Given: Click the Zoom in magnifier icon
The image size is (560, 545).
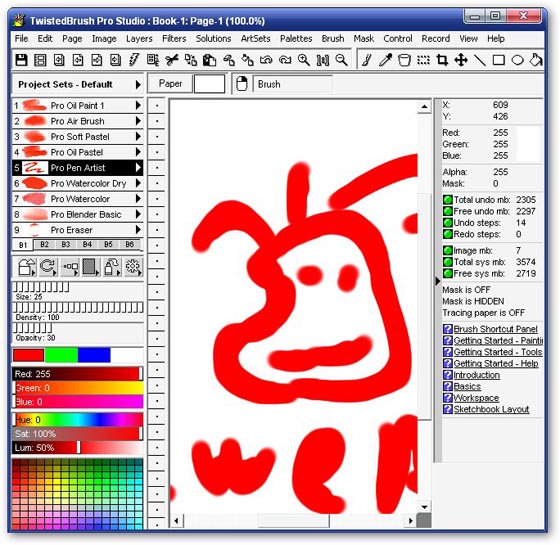Looking at the screenshot, I should pyautogui.click(x=304, y=60).
